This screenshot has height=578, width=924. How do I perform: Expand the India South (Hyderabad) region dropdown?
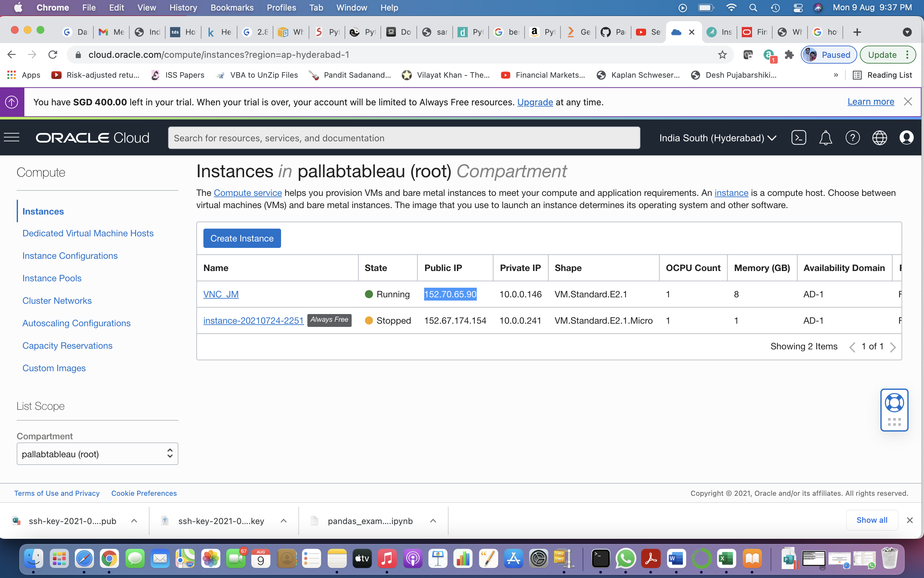coord(718,138)
